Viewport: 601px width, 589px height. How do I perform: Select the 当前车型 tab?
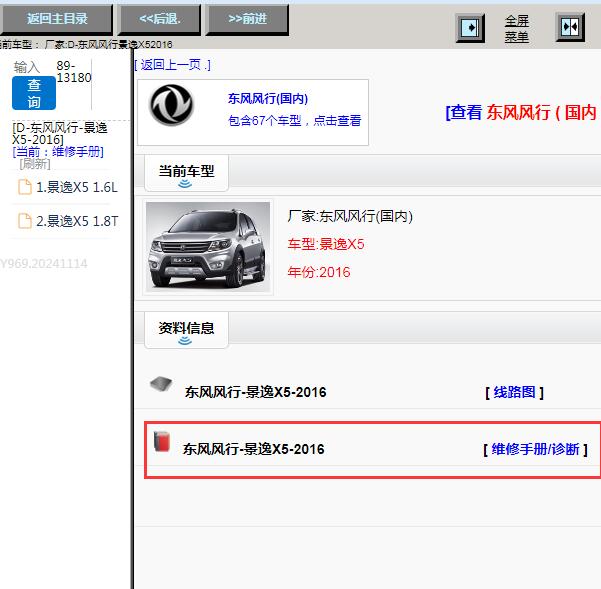tap(186, 173)
